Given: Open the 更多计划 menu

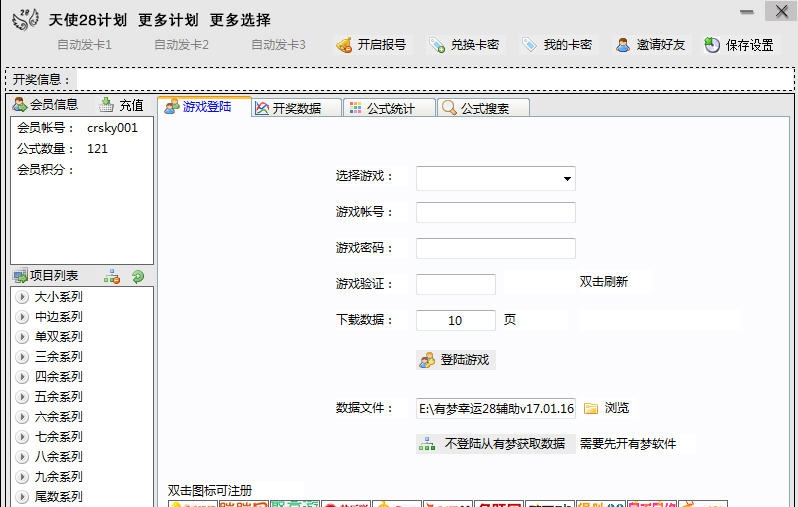Looking at the screenshot, I should click(x=168, y=20).
